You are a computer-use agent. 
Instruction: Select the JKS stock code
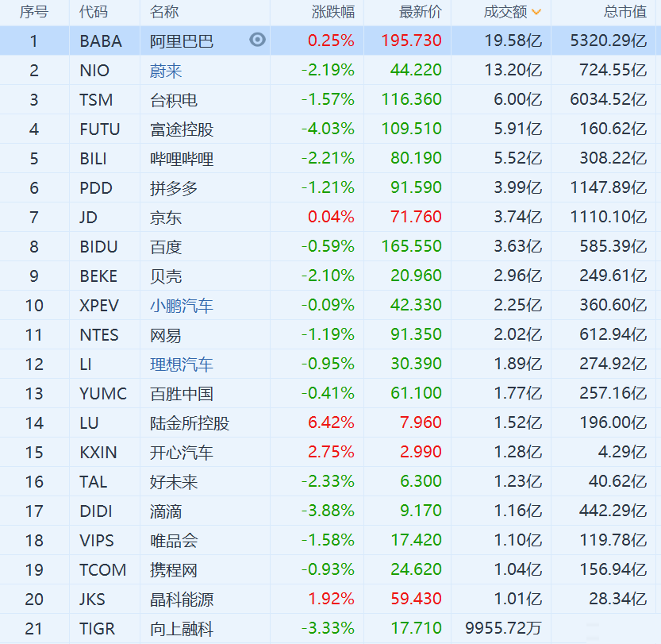pos(92,600)
